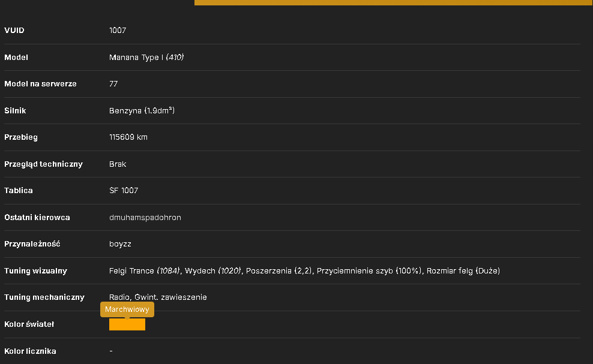Viewport: 593px width, 364px height.
Task: Click the mileage value 115609 km
Action: 128,137
